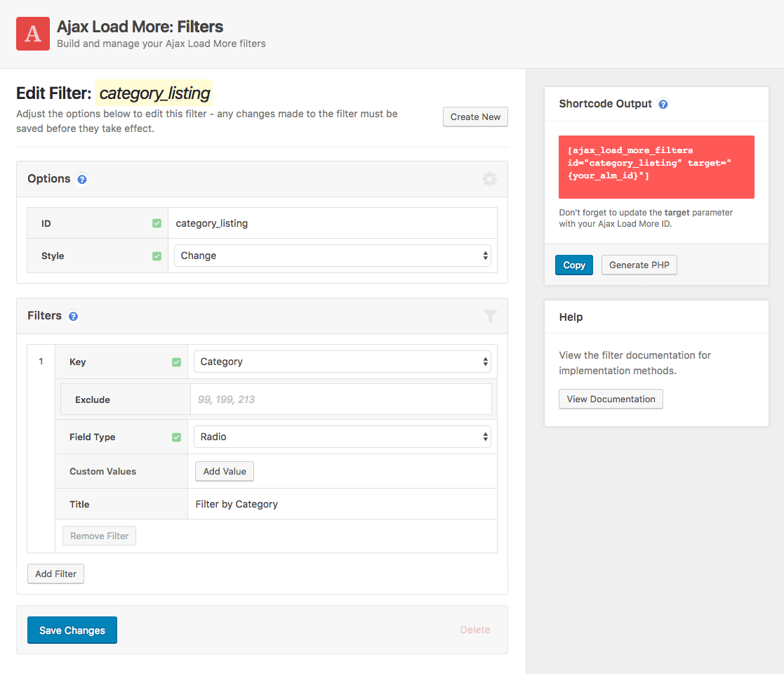Open the Key dropdown showing Category
This screenshot has height=674, width=784.
[x=342, y=362]
